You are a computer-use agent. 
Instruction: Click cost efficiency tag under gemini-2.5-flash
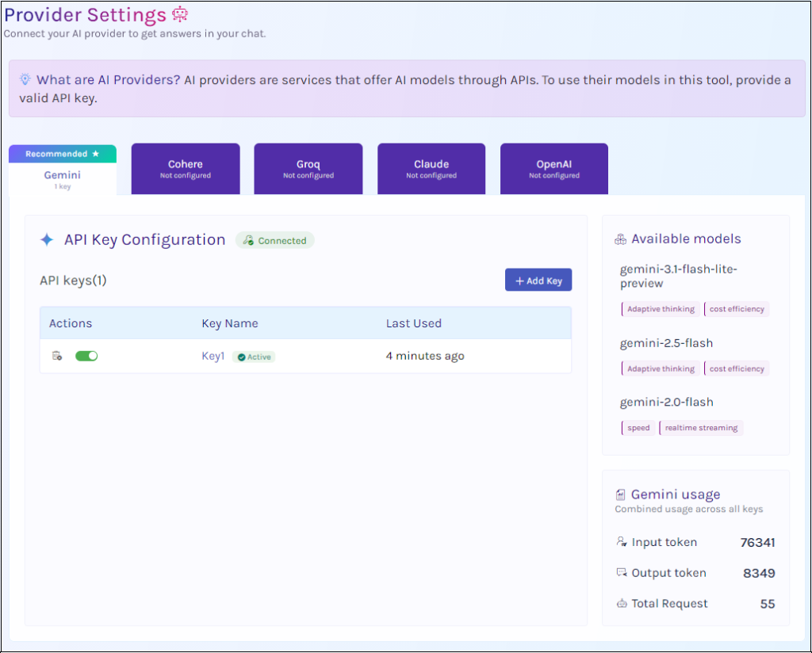tap(737, 369)
